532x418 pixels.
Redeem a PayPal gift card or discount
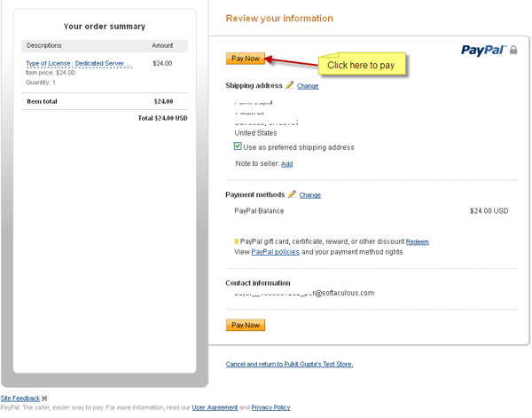click(x=418, y=241)
